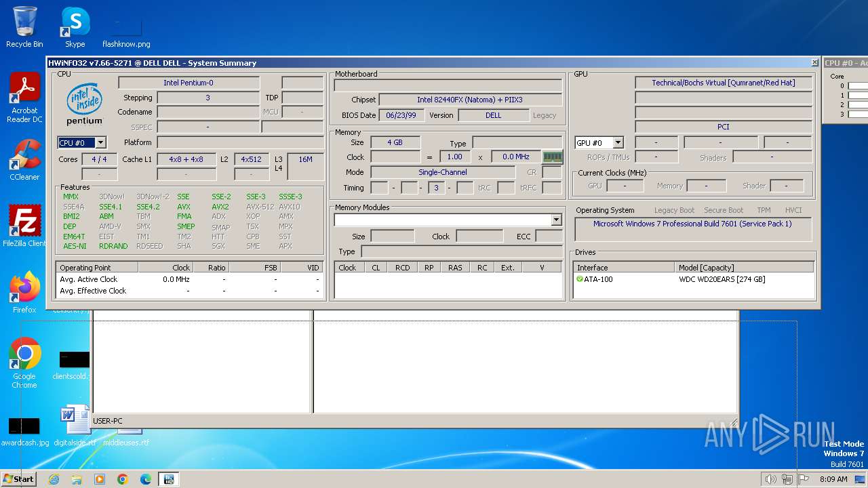Open the GPU #0 selector dropdown
Screen dimensions: 868x488
pyautogui.click(x=618, y=142)
